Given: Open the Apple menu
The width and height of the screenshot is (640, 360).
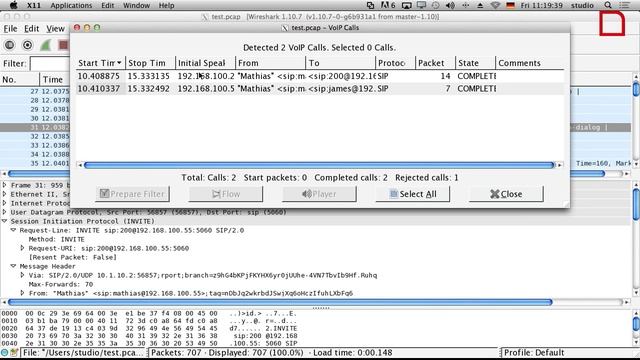Looking at the screenshot, I should tap(13, 5).
